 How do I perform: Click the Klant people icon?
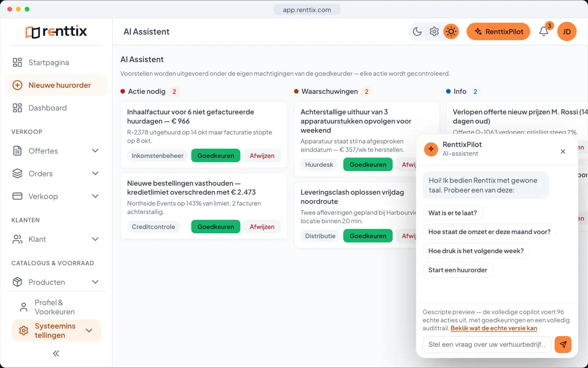point(17,239)
